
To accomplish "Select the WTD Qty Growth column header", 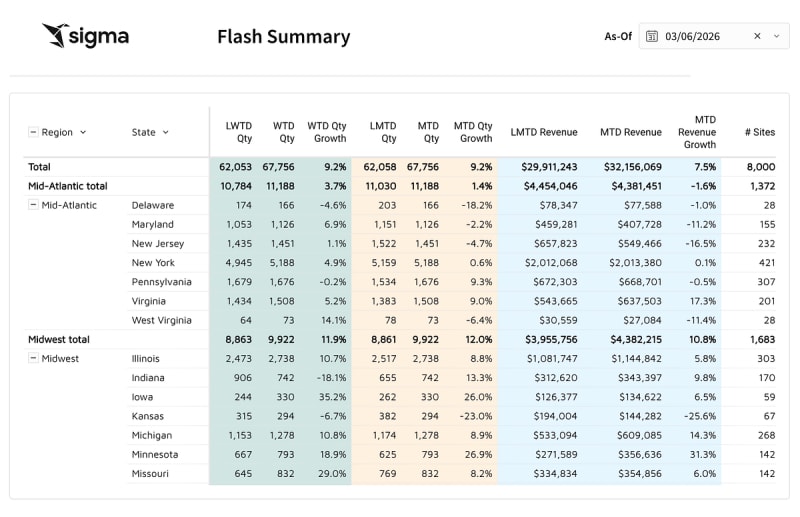I will click(x=326, y=132).
